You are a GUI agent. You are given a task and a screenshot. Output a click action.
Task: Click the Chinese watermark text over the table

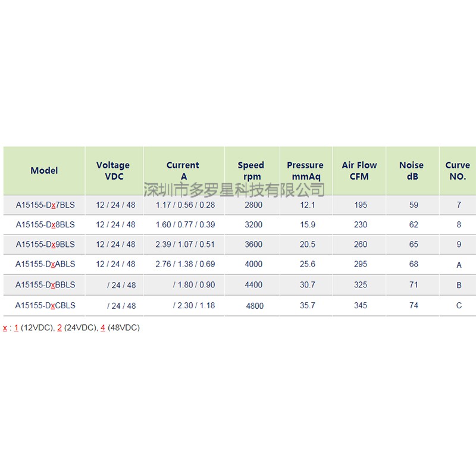(x=234, y=190)
